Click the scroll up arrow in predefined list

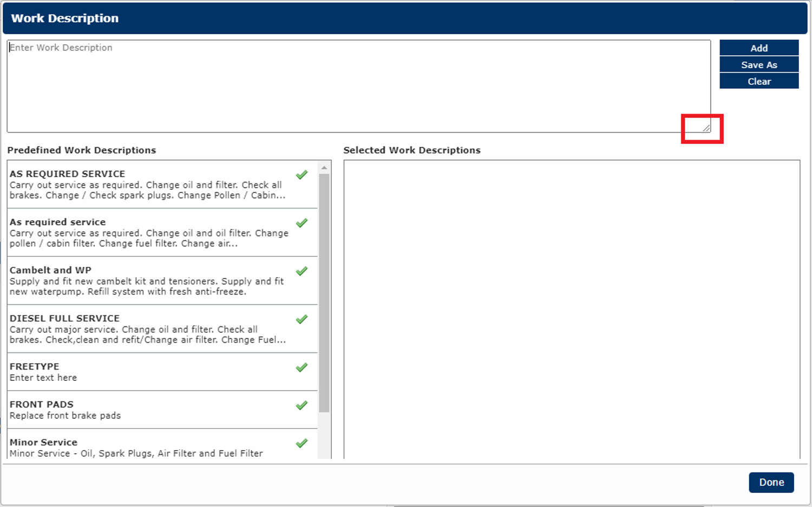coord(324,168)
